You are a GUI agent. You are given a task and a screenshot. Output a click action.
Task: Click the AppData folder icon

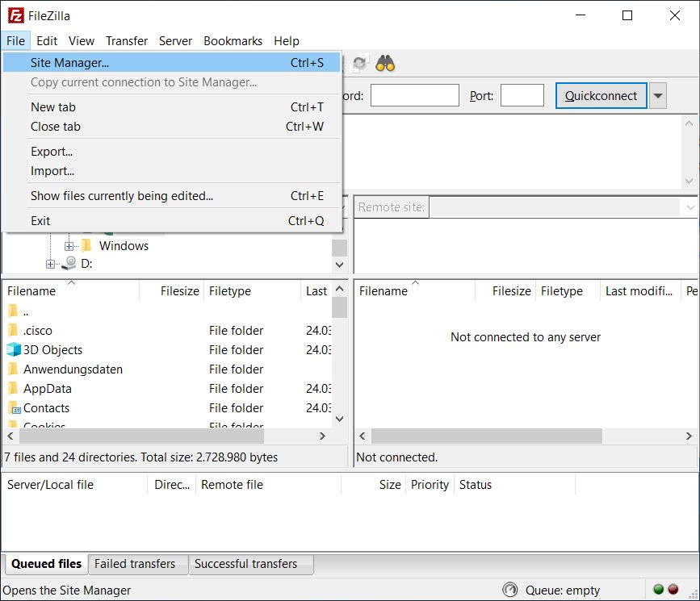click(14, 388)
